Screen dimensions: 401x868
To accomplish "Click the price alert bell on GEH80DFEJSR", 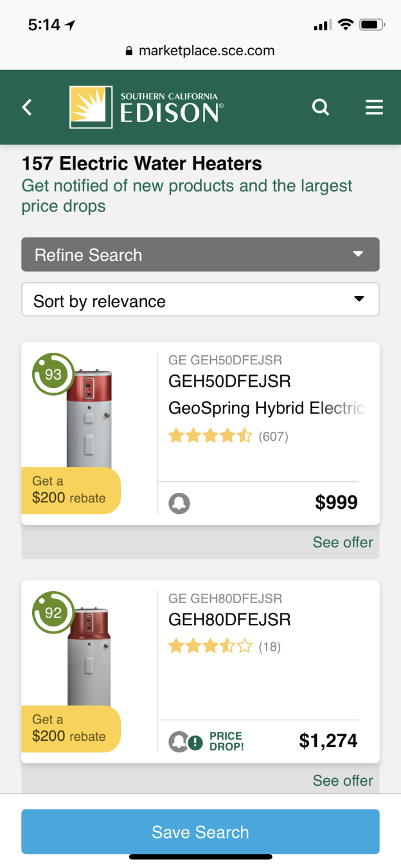I will point(179,741).
